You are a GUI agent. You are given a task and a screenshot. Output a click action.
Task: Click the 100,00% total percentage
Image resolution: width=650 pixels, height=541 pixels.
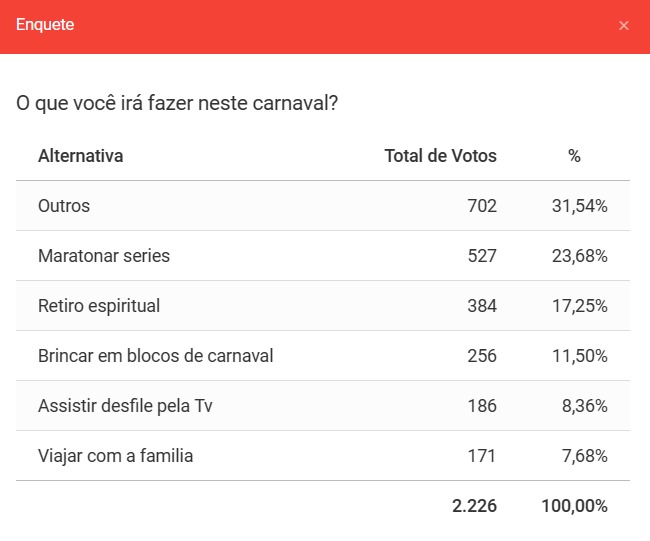[x=574, y=506]
